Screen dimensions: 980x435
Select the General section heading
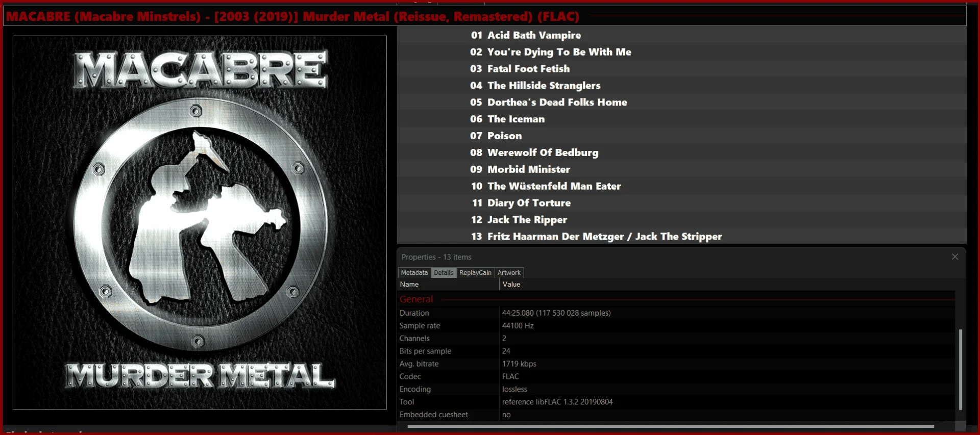pyautogui.click(x=416, y=299)
